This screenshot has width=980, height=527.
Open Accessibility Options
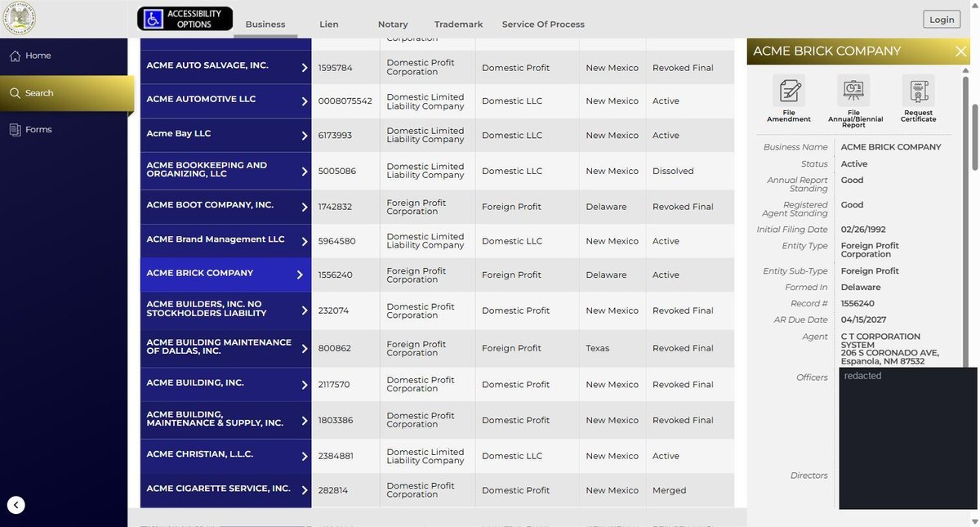pyautogui.click(x=185, y=19)
